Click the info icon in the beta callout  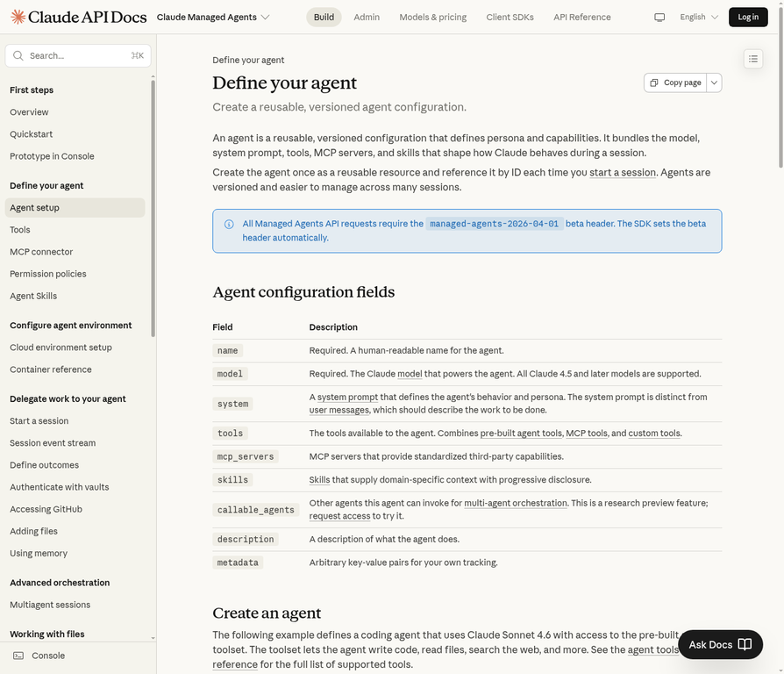(x=229, y=224)
